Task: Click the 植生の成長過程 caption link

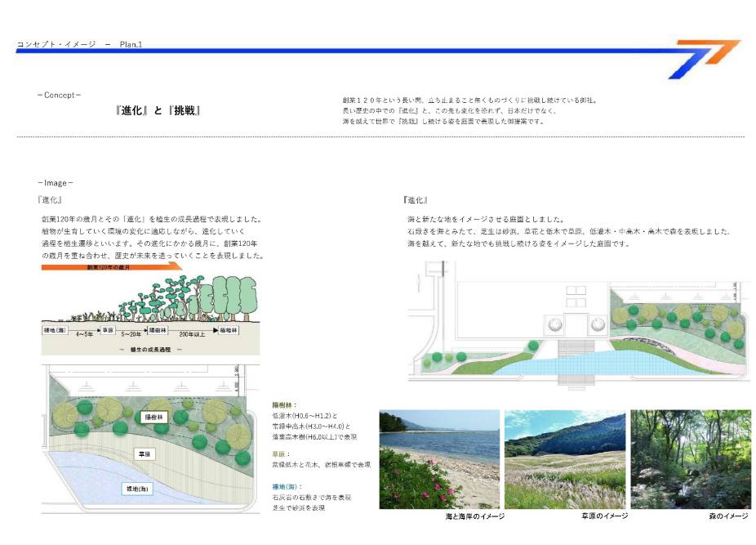Action: pyautogui.click(x=151, y=349)
